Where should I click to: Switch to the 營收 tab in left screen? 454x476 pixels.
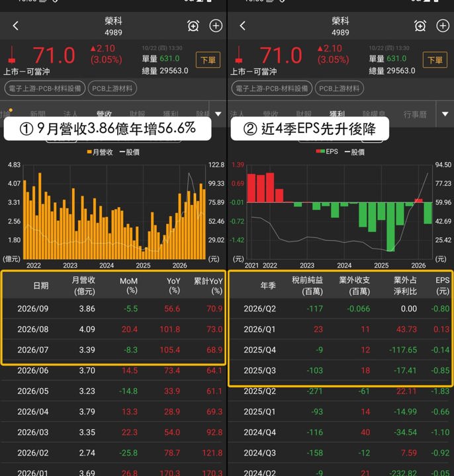point(104,114)
